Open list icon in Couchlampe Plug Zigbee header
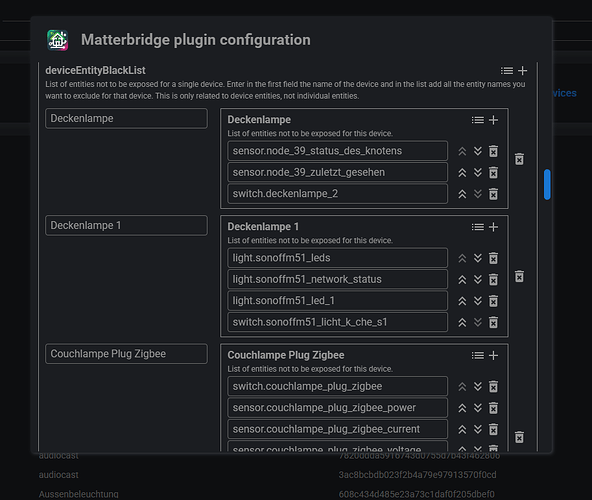The height and width of the screenshot is (500, 592). [x=478, y=355]
